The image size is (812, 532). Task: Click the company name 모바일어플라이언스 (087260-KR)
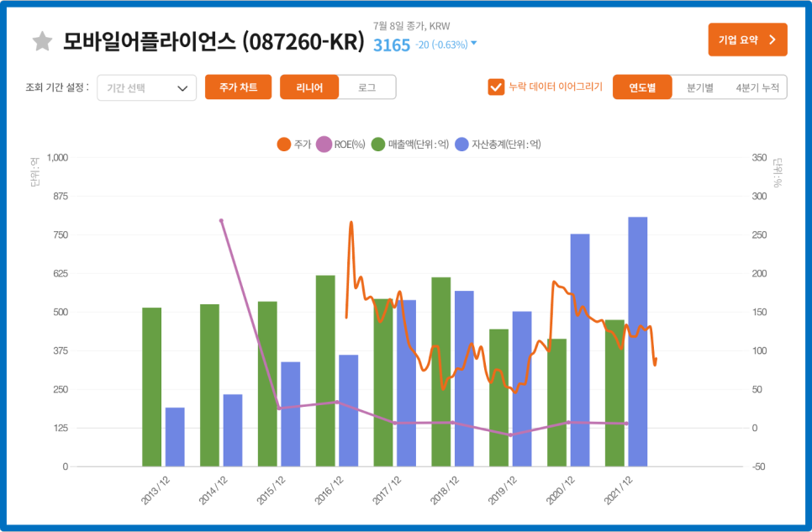(x=214, y=41)
